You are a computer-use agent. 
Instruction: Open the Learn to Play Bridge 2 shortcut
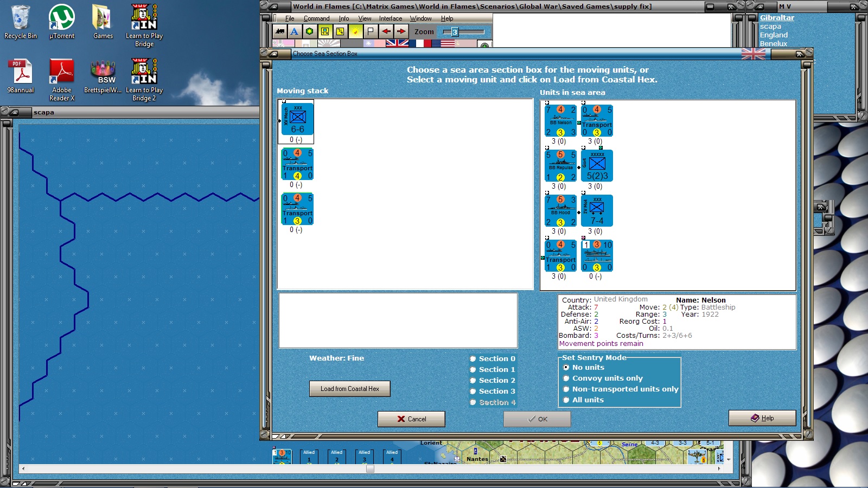coord(144,79)
